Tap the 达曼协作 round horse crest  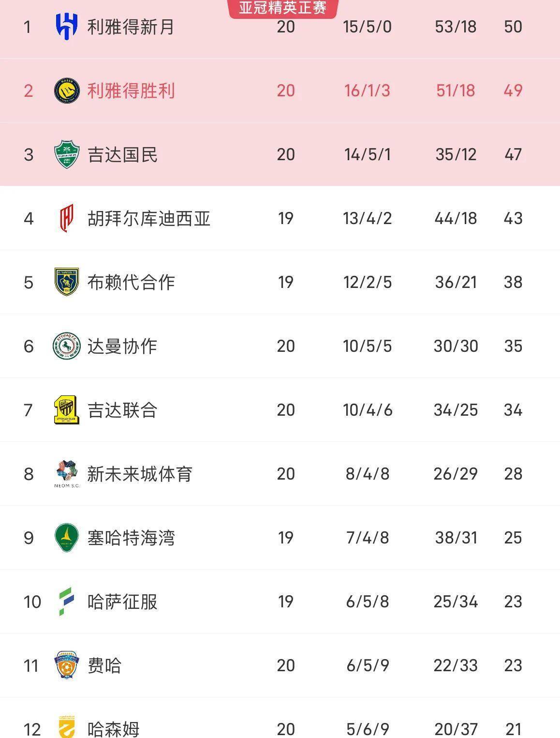click(x=66, y=346)
